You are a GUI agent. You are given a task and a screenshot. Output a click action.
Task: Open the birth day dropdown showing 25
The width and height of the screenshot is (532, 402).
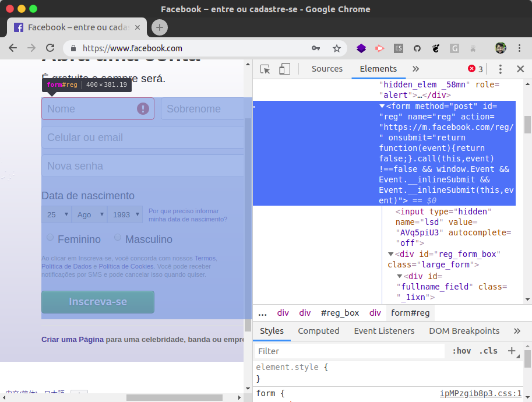pos(56,214)
